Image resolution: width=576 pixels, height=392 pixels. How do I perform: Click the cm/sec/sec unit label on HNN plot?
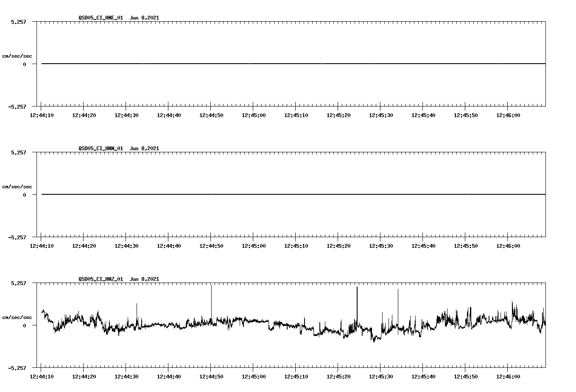[x=17, y=187]
